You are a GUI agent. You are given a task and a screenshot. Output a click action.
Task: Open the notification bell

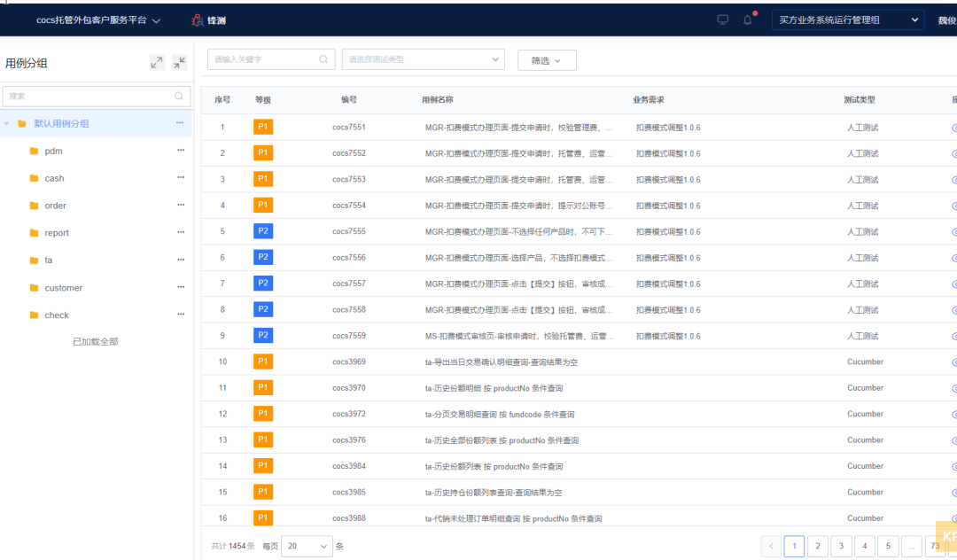(747, 20)
